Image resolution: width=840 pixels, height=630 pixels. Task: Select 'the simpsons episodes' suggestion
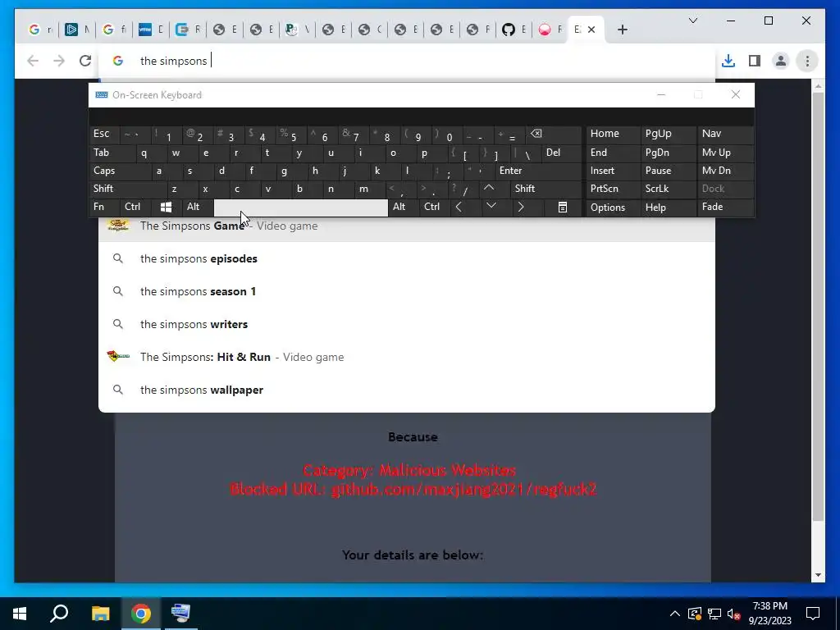click(407, 258)
